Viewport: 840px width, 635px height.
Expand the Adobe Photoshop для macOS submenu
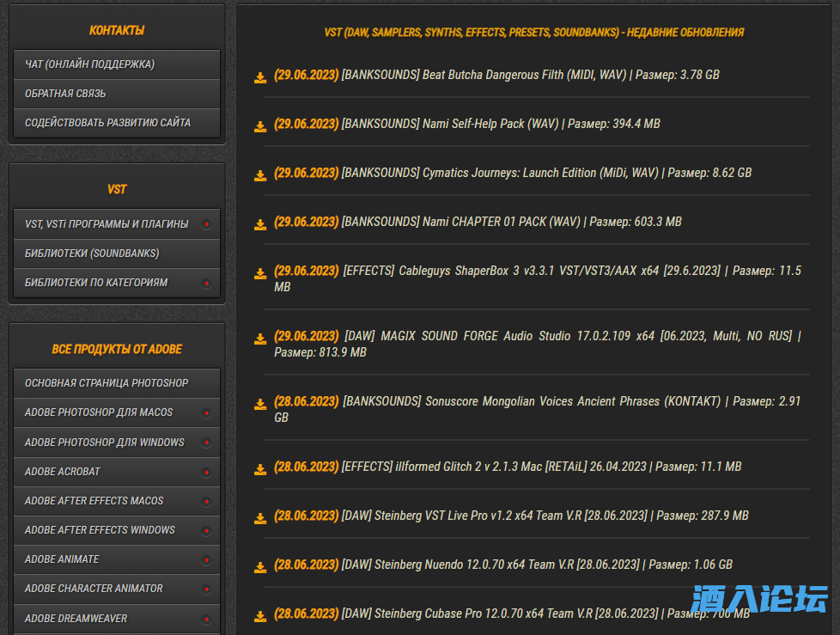(206, 413)
